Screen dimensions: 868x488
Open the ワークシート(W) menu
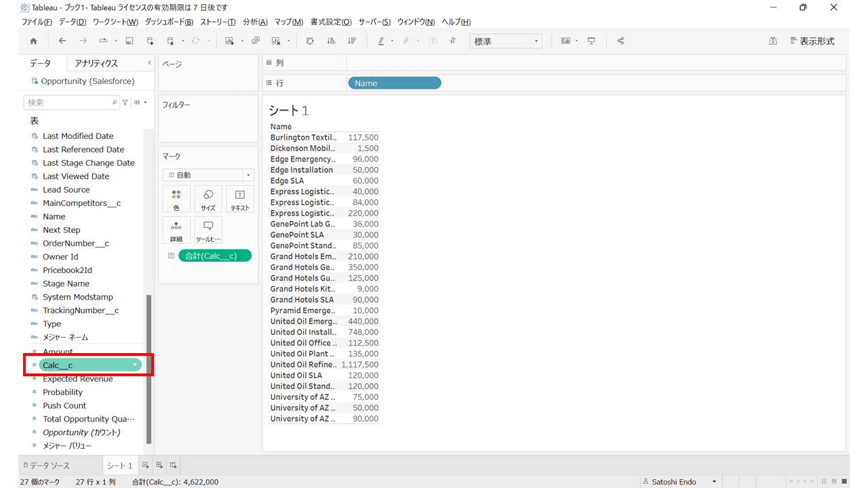115,22
